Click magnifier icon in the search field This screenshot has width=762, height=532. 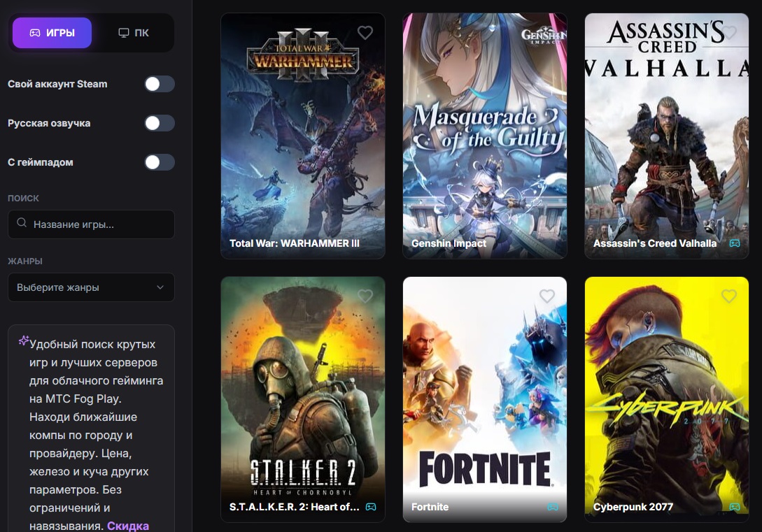click(x=22, y=223)
